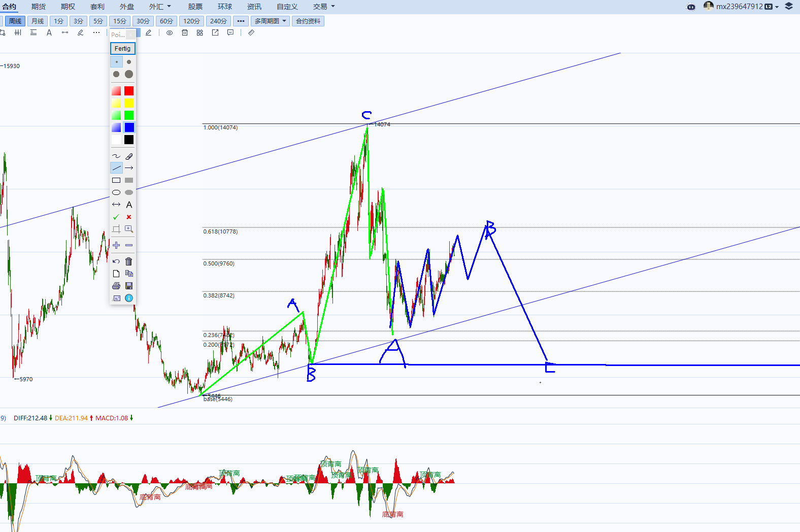
Task: Activate the magnifier zoom tool
Action: click(x=129, y=229)
